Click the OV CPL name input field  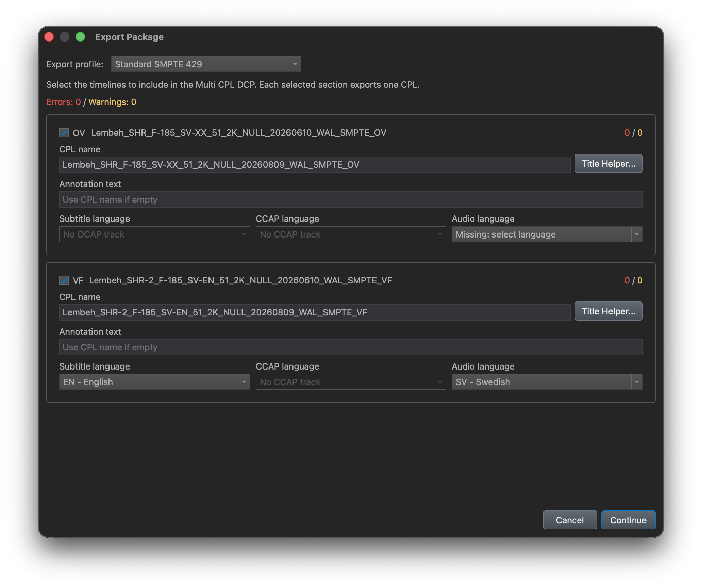coord(315,165)
